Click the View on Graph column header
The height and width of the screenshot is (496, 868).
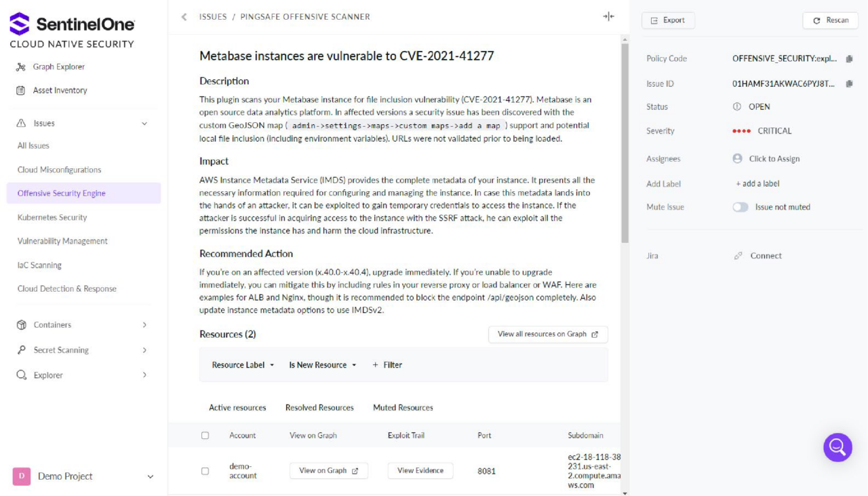click(x=313, y=436)
